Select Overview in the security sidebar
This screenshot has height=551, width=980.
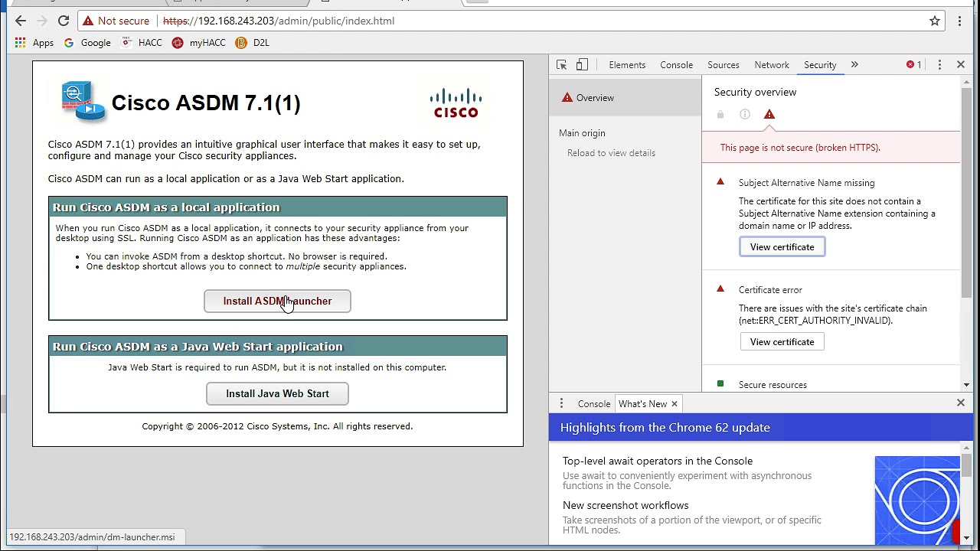625,98
